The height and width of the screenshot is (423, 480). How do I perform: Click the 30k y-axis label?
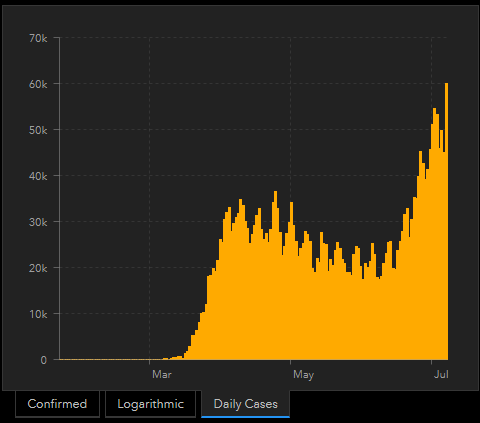(x=38, y=222)
